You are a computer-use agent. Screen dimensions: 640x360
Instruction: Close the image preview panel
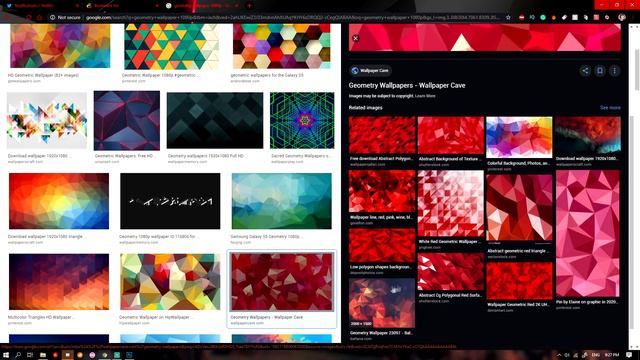[356, 38]
